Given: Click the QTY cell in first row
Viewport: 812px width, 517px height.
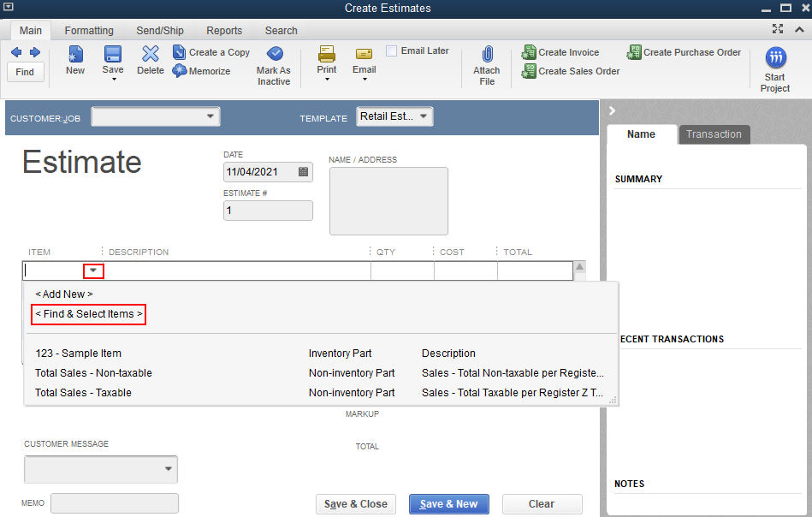Looking at the screenshot, I should pos(402,271).
